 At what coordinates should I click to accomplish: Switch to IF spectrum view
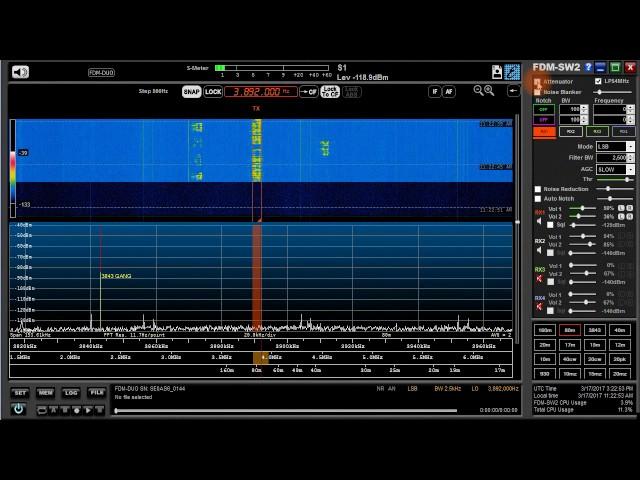point(435,91)
